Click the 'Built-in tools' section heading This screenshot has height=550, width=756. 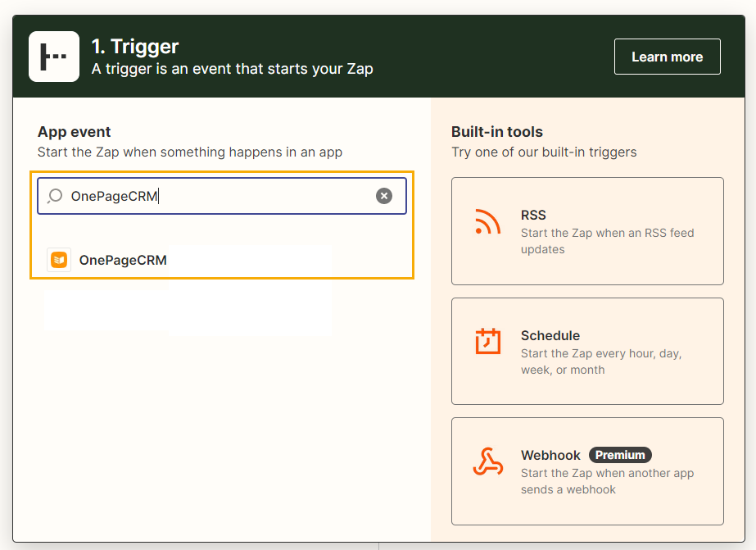[x=497, y=132]
